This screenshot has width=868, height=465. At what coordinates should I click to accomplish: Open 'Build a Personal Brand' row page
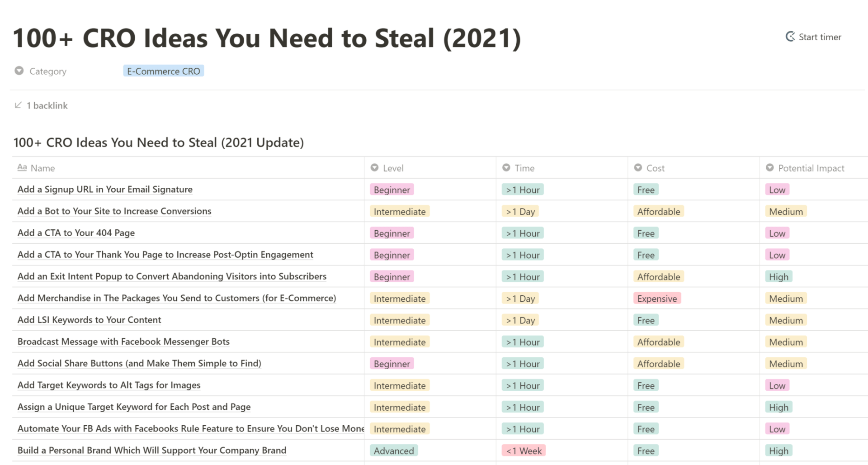(152, 450)
